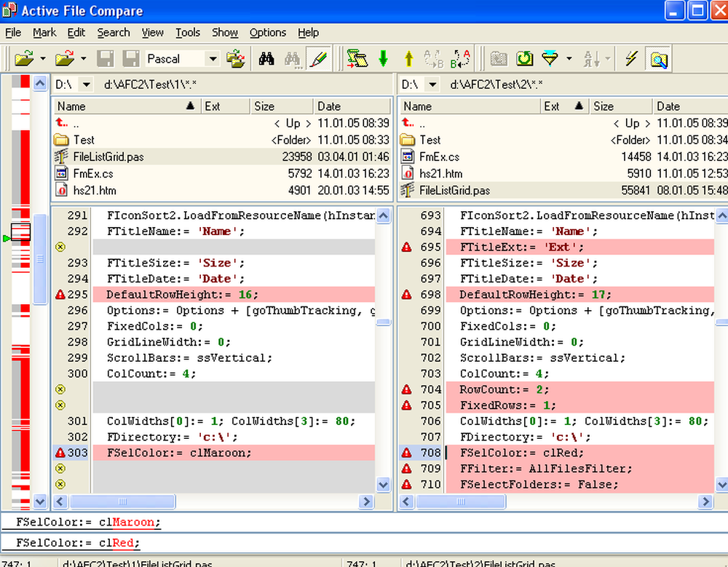Open the Tools menu
Screen dimensions: 728x567
click(x=187, y=33)
